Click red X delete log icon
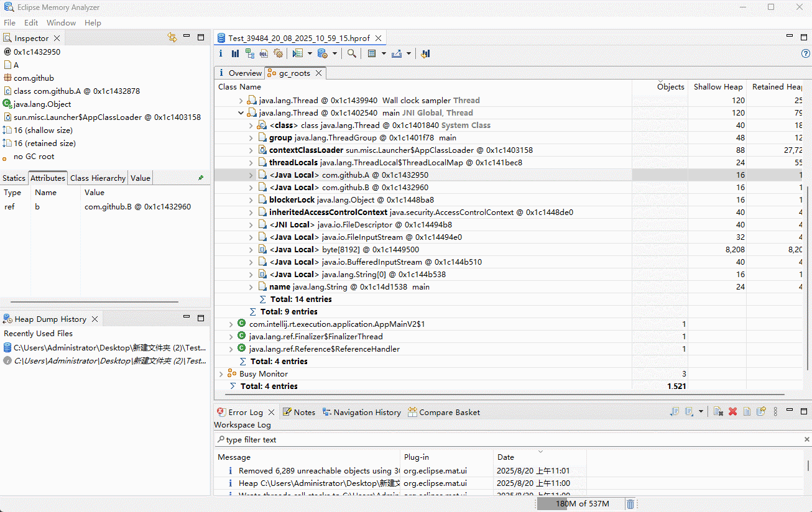This screenshot has height=512, width=812. click(x=732, y=412)
